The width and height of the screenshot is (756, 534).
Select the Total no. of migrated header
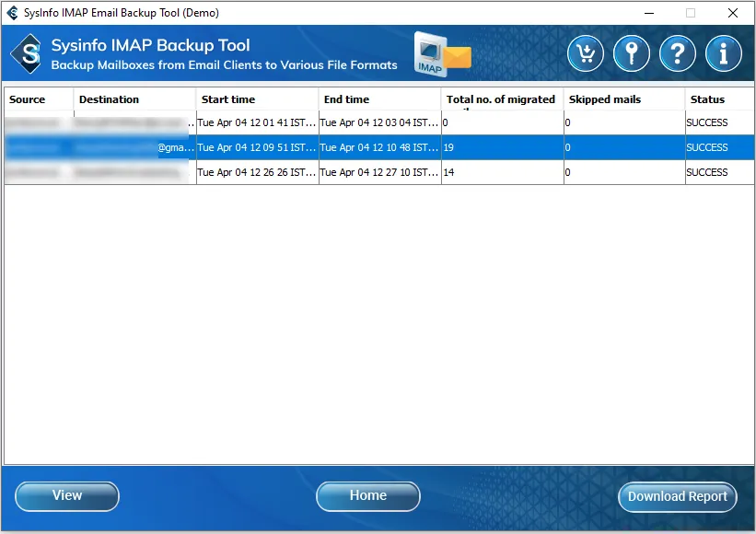[x=502, y=99]
